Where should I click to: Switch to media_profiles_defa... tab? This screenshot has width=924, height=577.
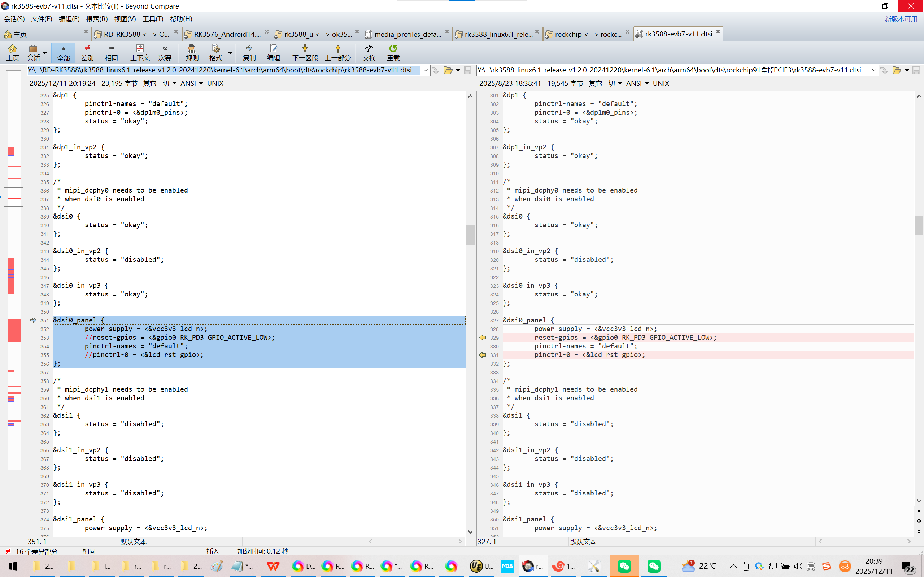(x=407, y=34)
